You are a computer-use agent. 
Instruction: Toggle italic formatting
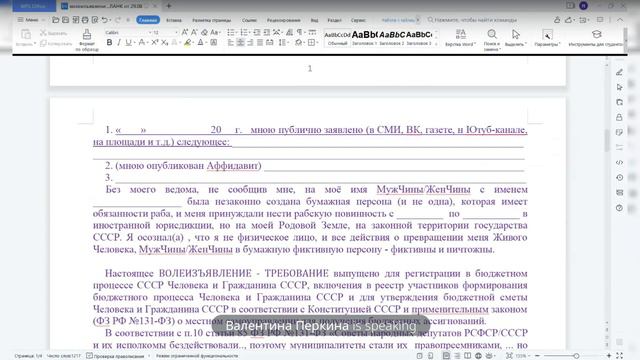(119, 42)
